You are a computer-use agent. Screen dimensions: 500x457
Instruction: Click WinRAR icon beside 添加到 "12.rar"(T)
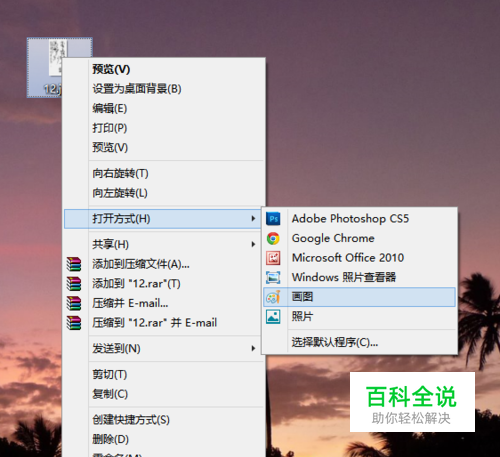coord(74,284)
